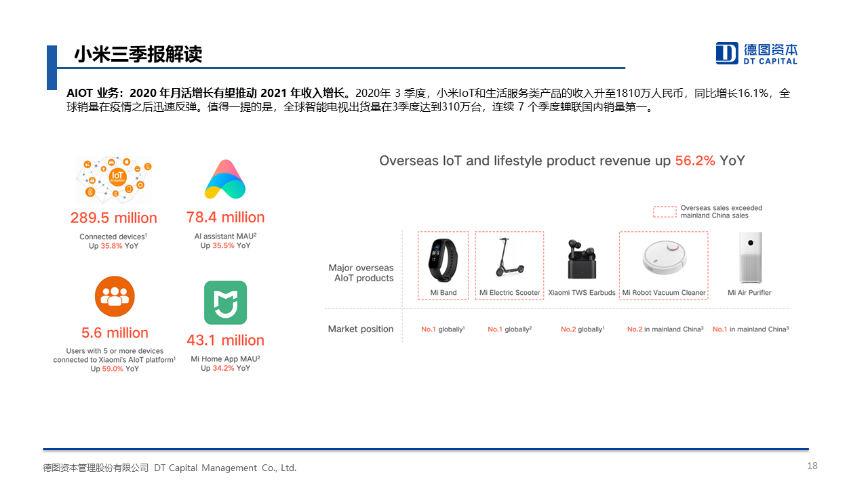
Task: Select the 43.1 million Mi Home figure
Action: coord(225,340)
